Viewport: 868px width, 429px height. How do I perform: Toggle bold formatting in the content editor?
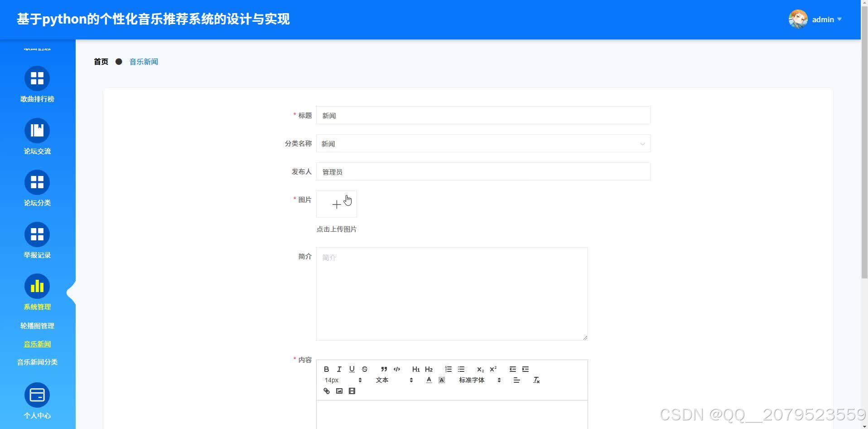click(326, 369)
